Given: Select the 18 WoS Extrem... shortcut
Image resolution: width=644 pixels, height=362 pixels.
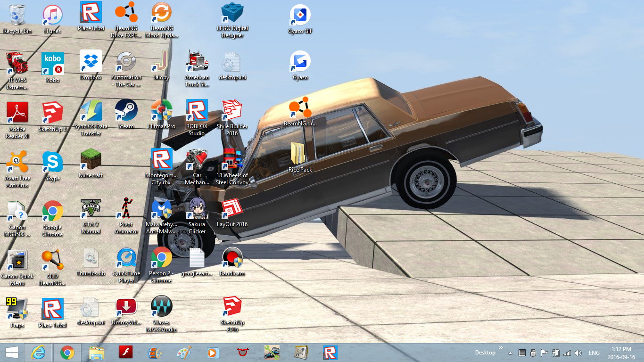Looking at the screenshot, I should point(17,71).
